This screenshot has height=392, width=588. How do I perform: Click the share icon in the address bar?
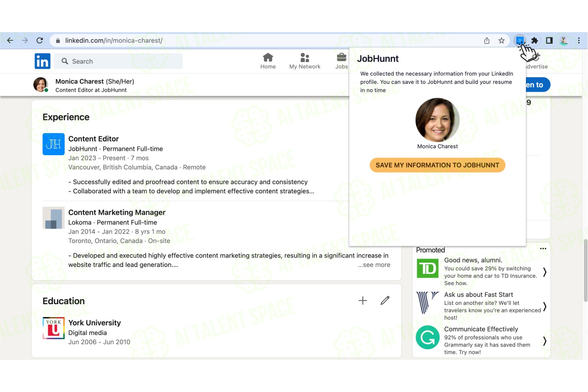point(487,40)
